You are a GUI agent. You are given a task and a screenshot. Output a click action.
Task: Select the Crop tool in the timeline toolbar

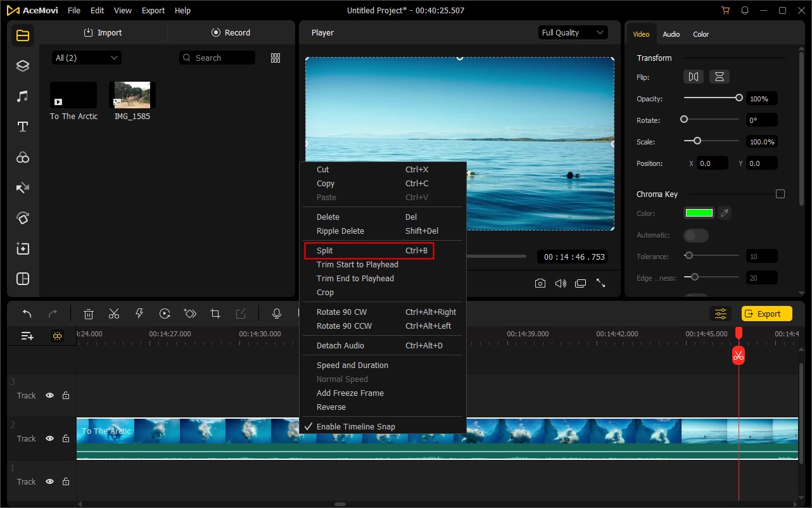tap(215, 313)
